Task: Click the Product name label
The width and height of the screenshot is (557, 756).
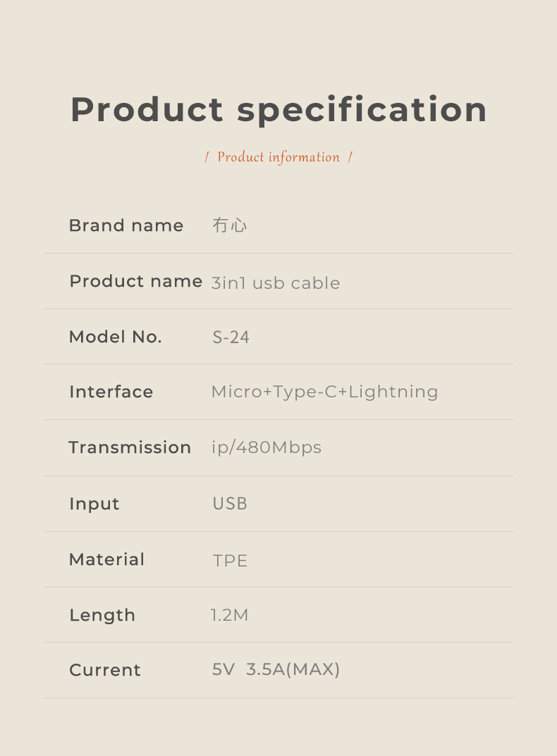Action: point(135,281)
